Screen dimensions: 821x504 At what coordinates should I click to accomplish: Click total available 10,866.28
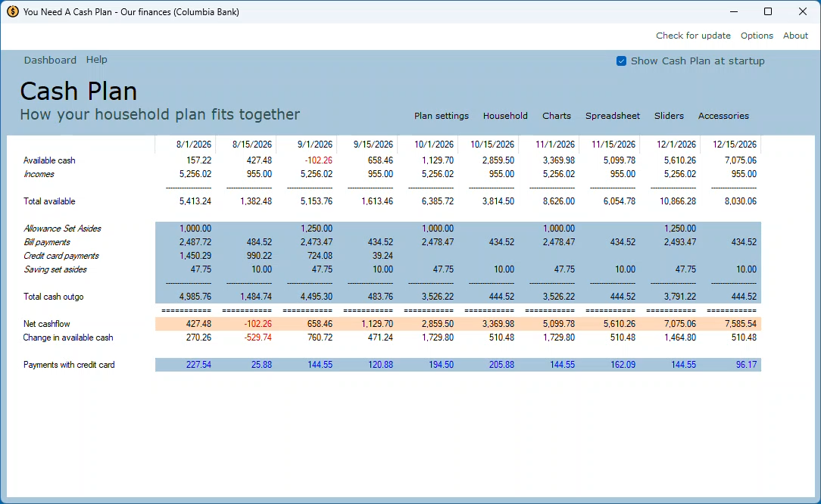pyautogui.click(x=678, y=201)
